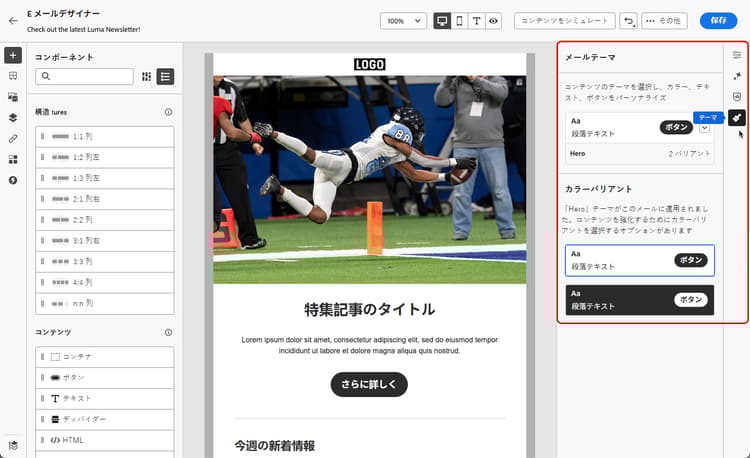This screenshot has height=458, width=750.
Task: Go back using the left arrow
Action: [x=13, y=21]
